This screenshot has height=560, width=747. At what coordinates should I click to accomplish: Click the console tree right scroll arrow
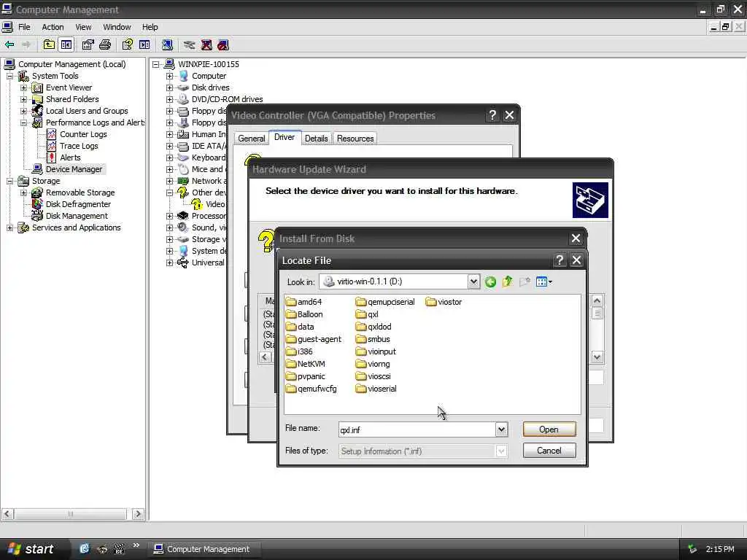138,514
